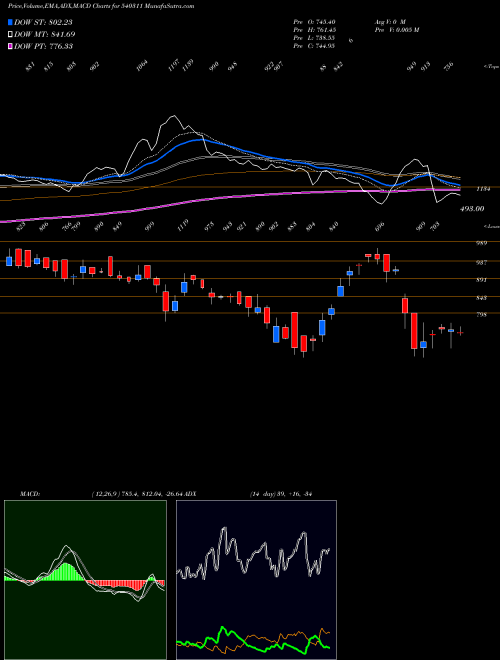Click the chart title mentioning MunafaSutra.com

pos(101,6)
